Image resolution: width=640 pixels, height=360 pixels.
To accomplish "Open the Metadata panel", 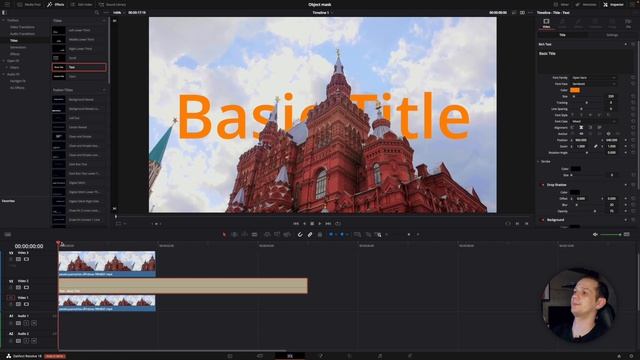I will (x=586, y=4).
